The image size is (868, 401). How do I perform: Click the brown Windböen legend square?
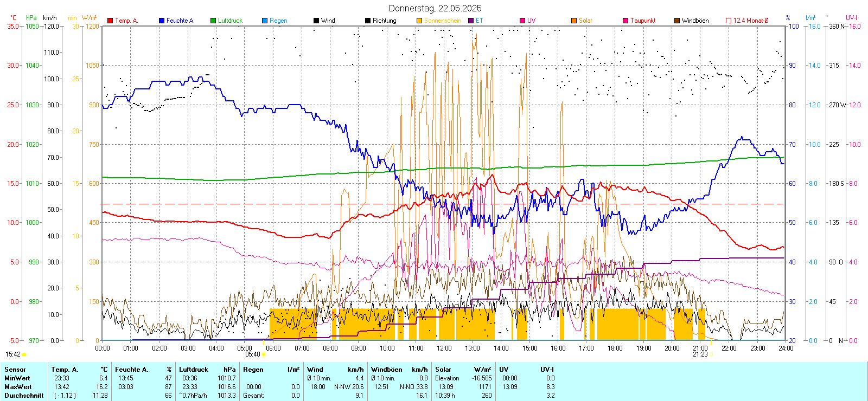(677, 21)
